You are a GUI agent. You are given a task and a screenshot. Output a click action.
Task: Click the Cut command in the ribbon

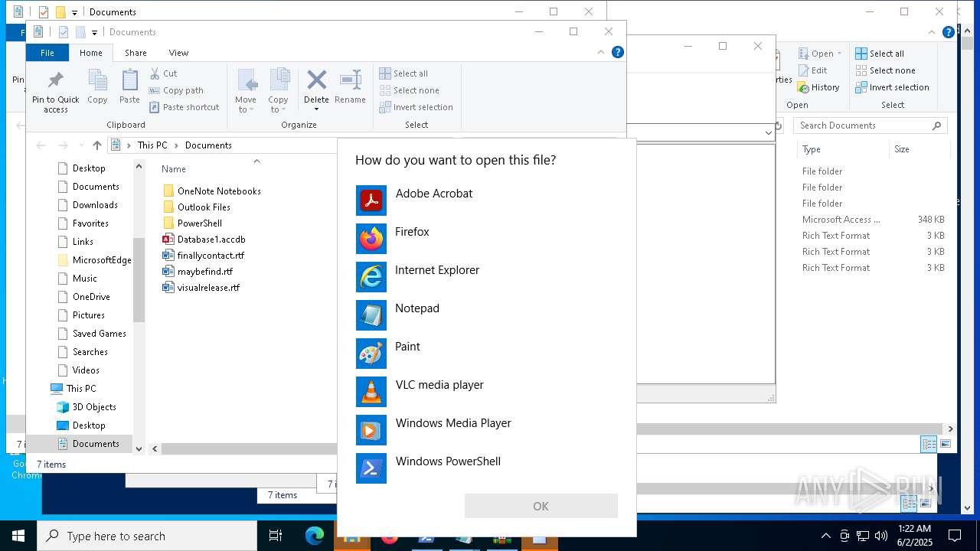click(x=163, y=73)
